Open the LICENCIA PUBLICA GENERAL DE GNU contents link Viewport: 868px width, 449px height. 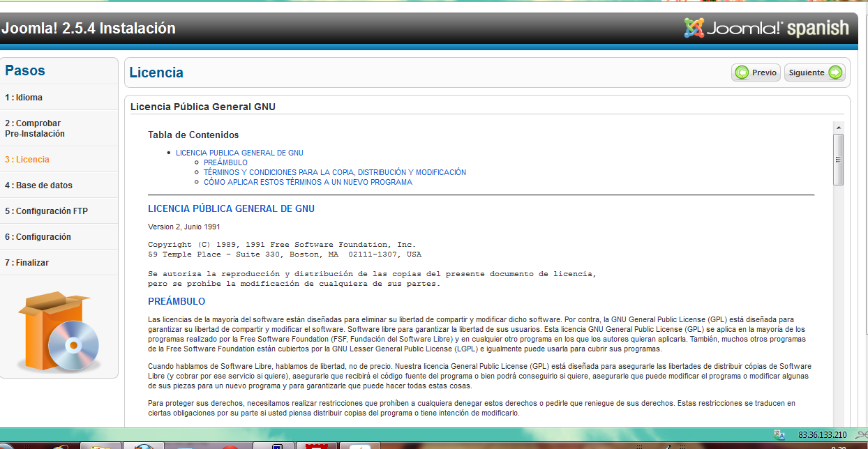coord(239,153)
